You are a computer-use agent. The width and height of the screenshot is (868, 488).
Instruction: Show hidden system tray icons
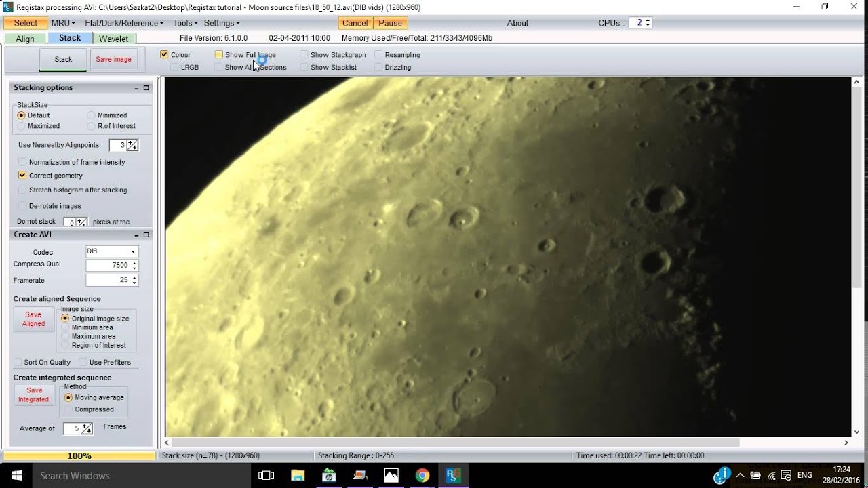pyautogui.click(x=740, y=475)
